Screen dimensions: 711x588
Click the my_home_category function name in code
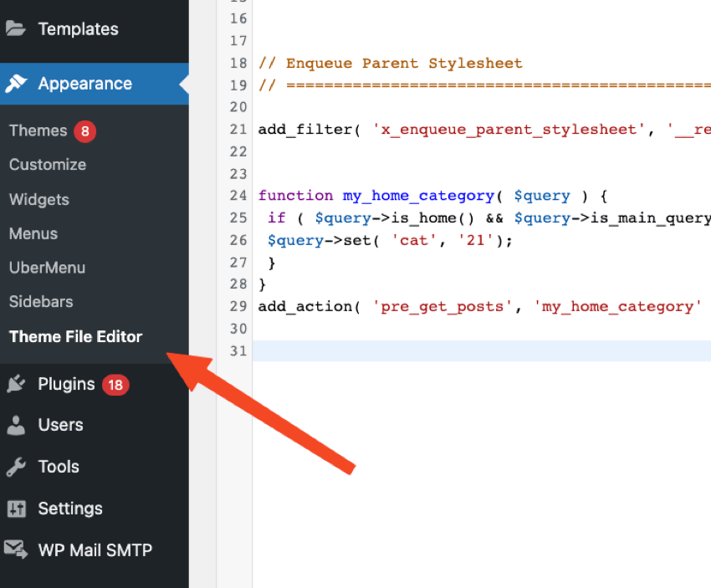tap(418, 196)
